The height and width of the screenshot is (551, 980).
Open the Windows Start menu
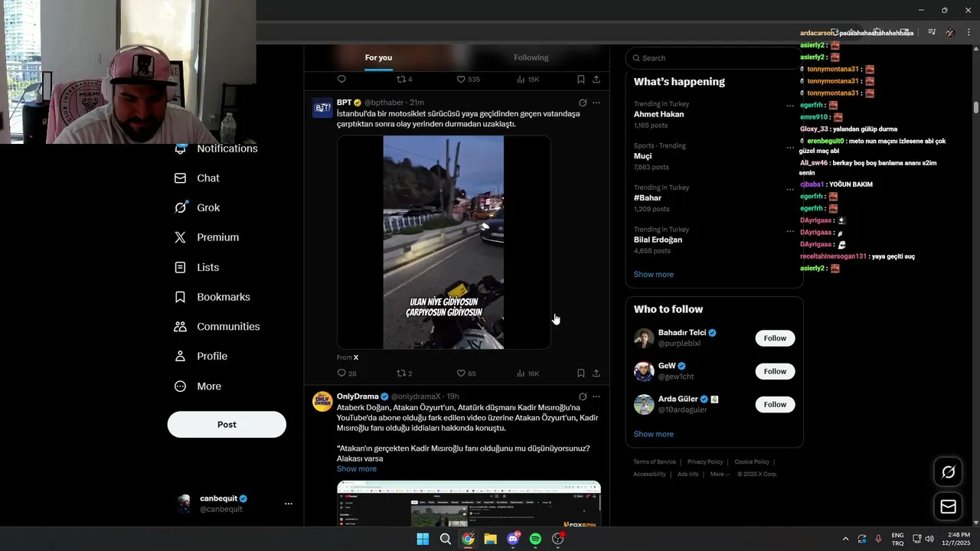[423, 539]
